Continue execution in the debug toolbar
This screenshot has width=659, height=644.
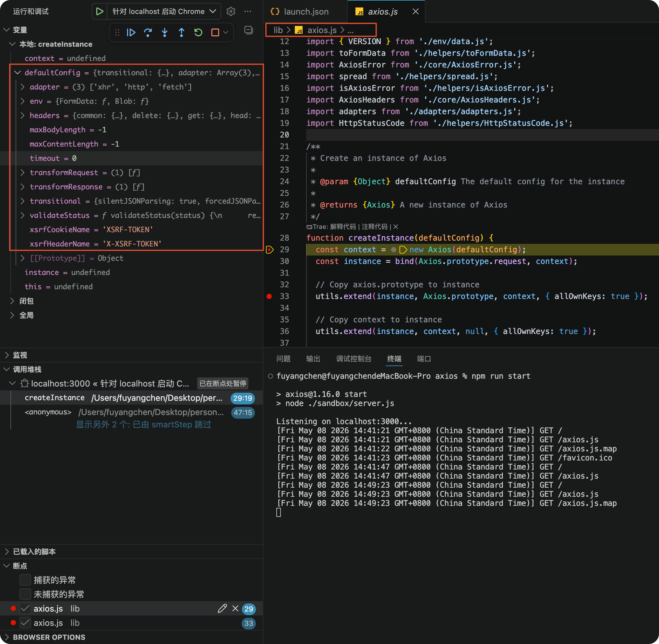131,32
